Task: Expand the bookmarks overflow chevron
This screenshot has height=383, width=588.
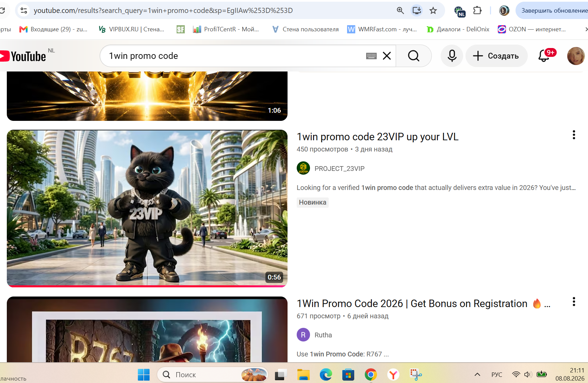Action: pyautogui.click(x=586, y=29)
